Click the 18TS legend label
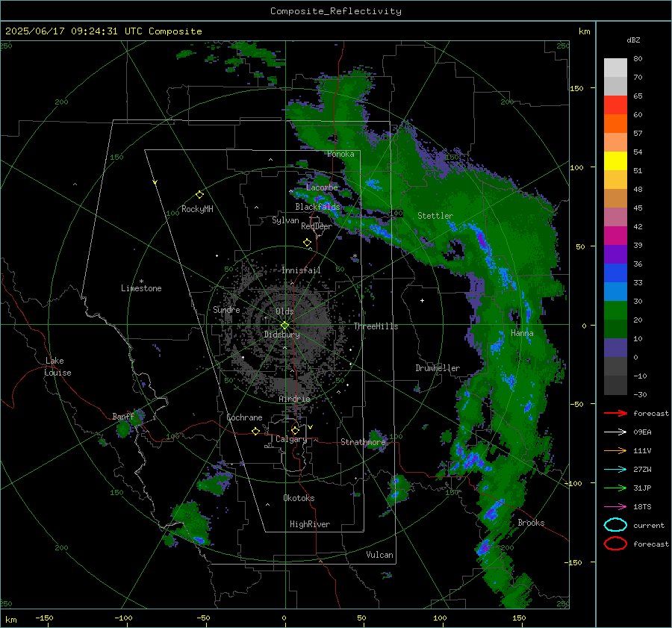The width and height of the screenshot is (672, 628). [x=642, y=507]
